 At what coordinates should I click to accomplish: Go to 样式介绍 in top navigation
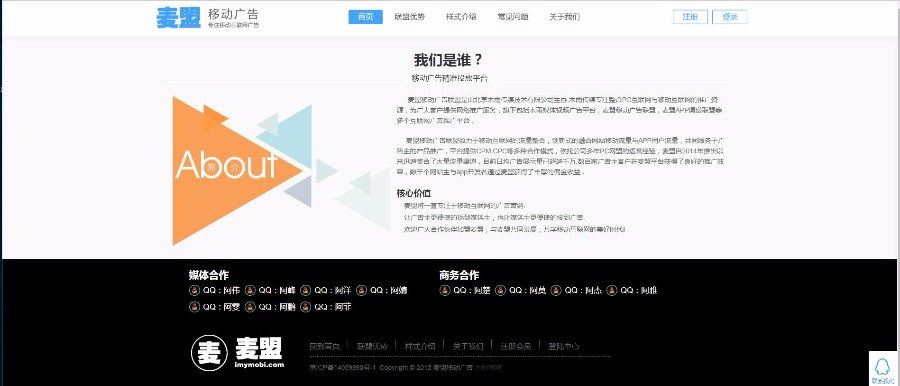pos(461,17)
